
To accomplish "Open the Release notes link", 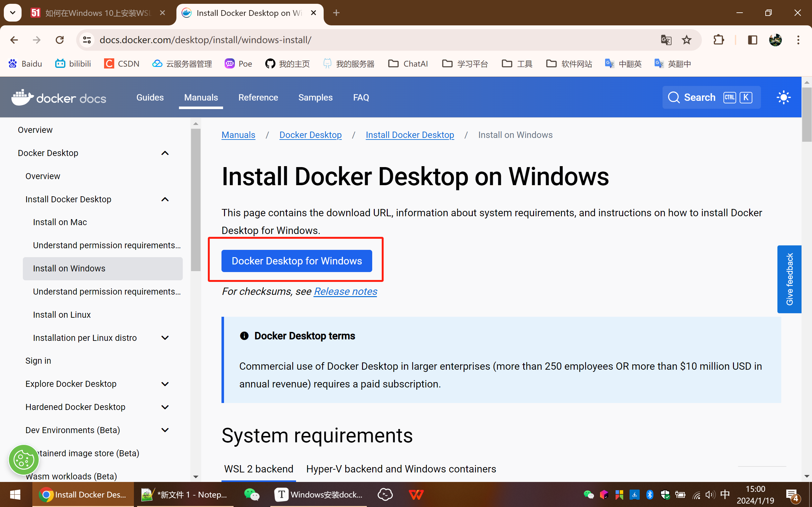I will [x=345, y=291].
